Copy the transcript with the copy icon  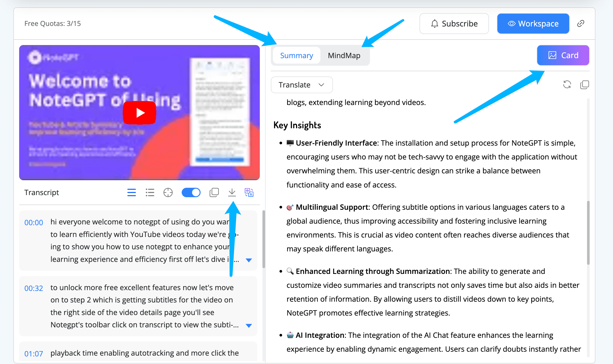pyautogui.click(x=214, y=192)
